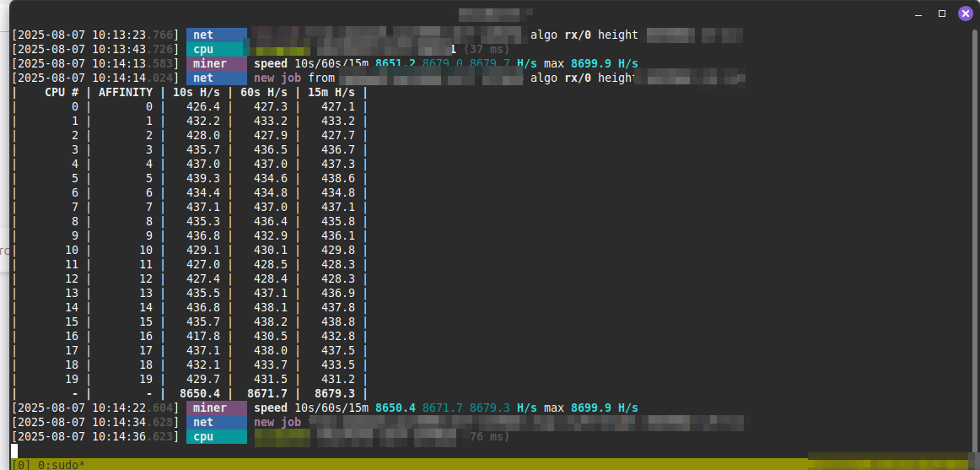The width and height of the screenshot is (980, 470).
Task: Click the "net" tag on the 10:13:23 line
Action: point(216,35)
